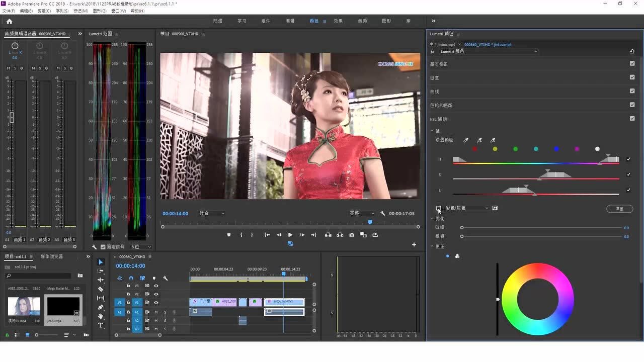Open the 适合 zoom level dropdown
This screenshot has width=644, height=362.
212,214
